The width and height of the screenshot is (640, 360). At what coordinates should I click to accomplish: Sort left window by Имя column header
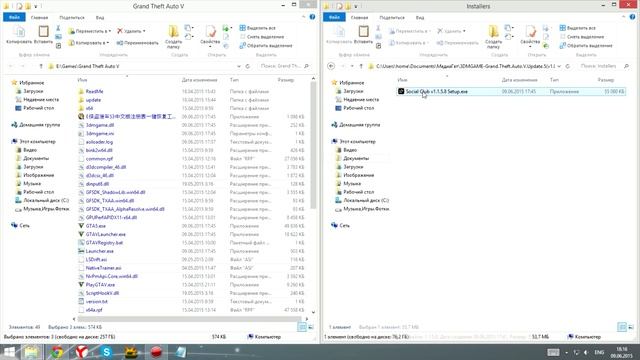(x=82, y=80)
